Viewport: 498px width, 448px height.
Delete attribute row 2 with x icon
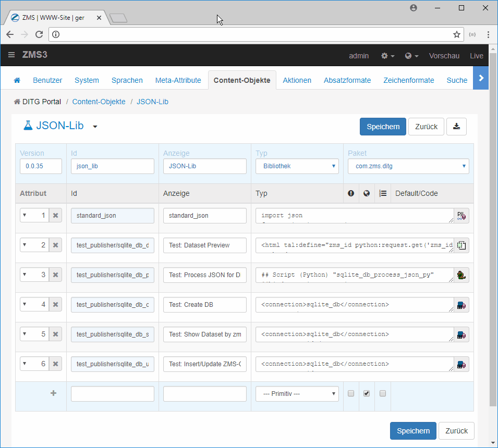[x=56, y=245]
